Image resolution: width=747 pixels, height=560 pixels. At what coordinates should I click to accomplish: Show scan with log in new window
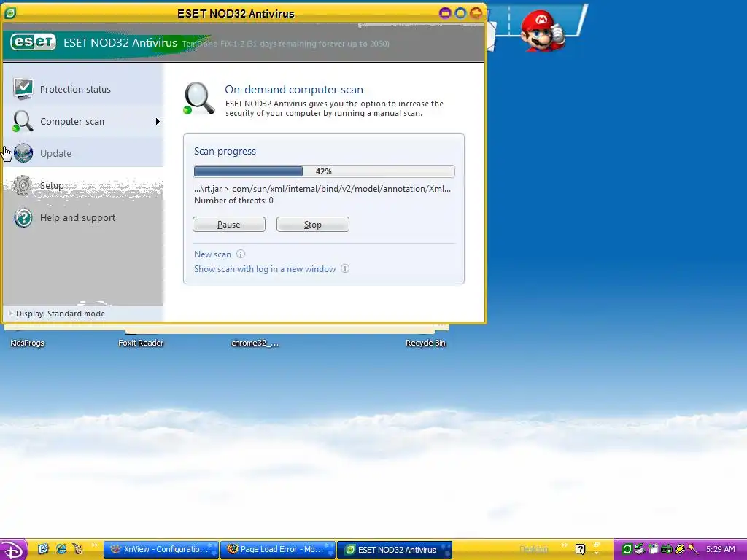coord(265,269)
